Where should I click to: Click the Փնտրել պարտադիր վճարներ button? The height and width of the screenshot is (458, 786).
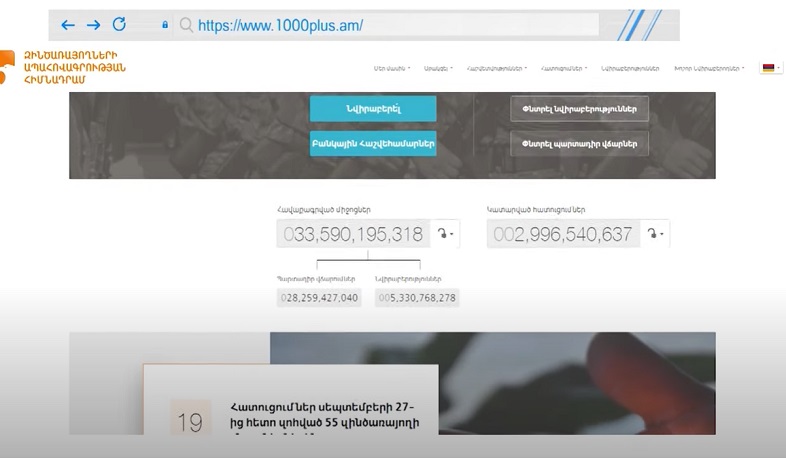(579, 144)
